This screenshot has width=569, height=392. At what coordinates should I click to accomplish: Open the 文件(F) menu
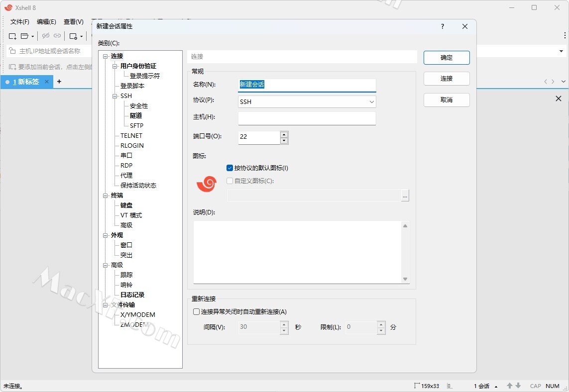click(19, 22)
